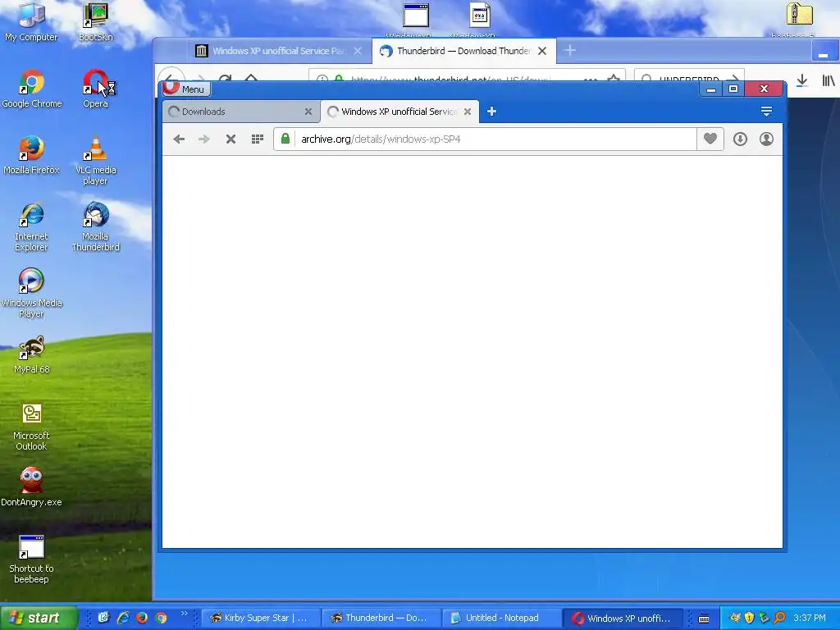Screen dimensions: 840x630
Task: Select Mozilla Thunderbird desktop shortcut
Action: [95, 227]
